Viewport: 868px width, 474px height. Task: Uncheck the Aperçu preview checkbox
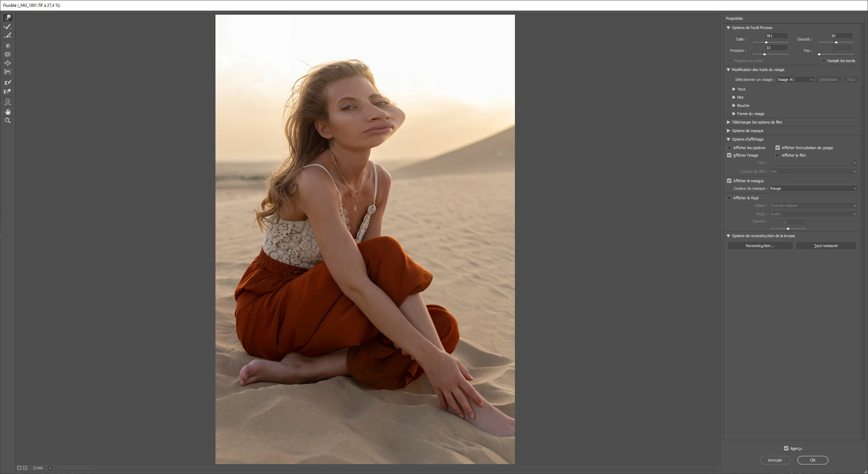786,448
